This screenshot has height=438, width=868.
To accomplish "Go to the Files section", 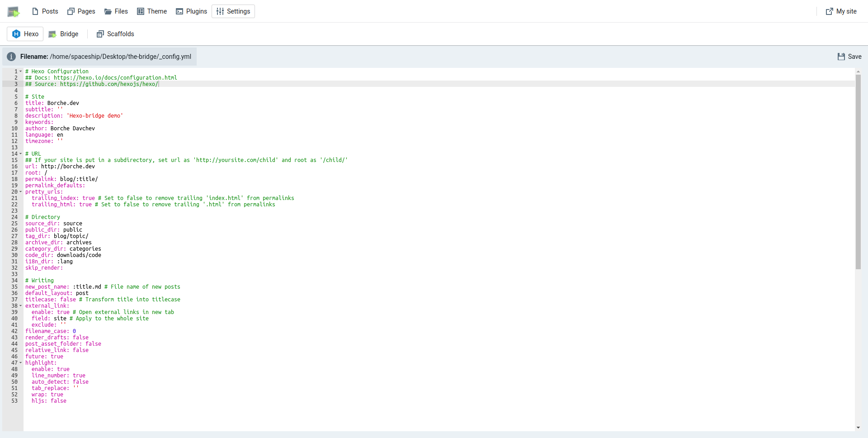I will click(x=116, y=11).
